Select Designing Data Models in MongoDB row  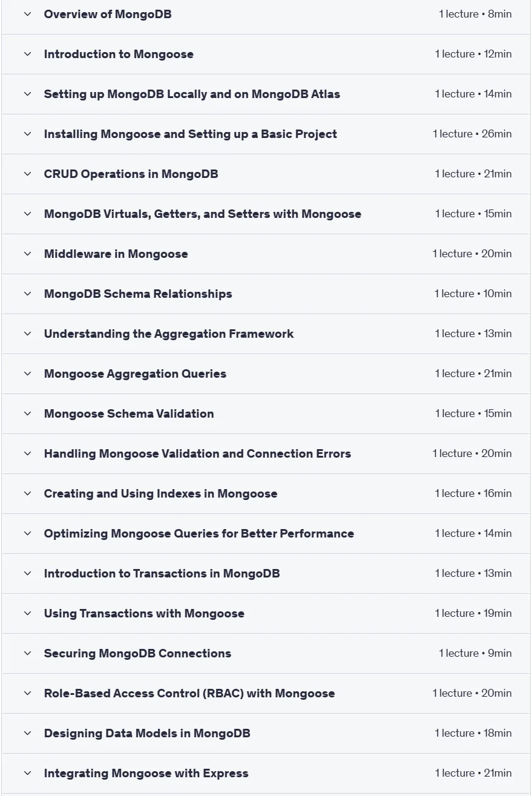[266, 733]
